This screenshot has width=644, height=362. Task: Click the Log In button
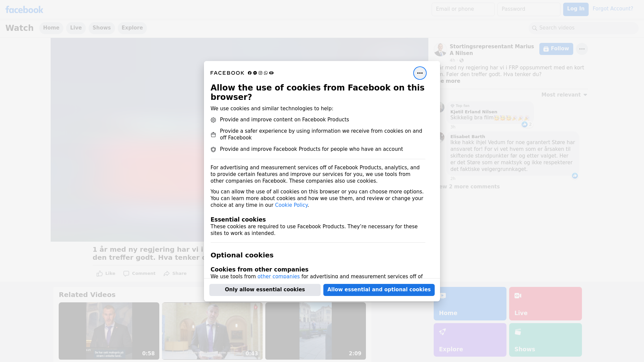click(576, 9)
